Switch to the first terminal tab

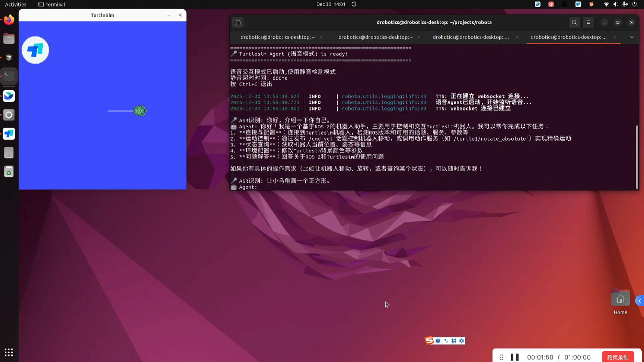(x=277, y=37)
